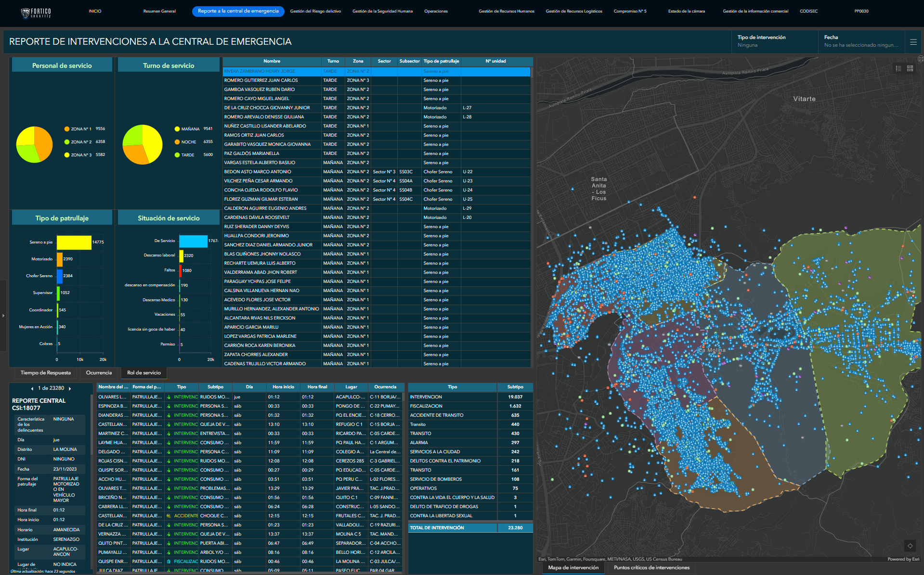924x575 pixels.
Task: Click the yellow Sereno a pie bar
Action: click(x=74, y=243)
